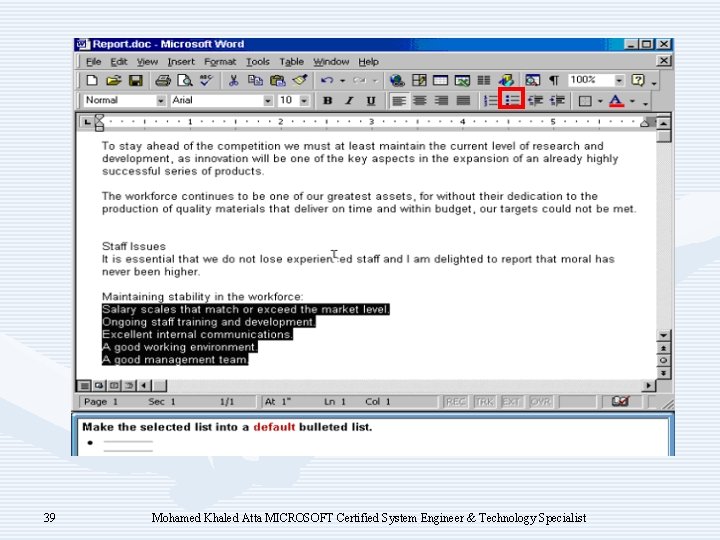Apply an outside border

(x=585, y=101)
